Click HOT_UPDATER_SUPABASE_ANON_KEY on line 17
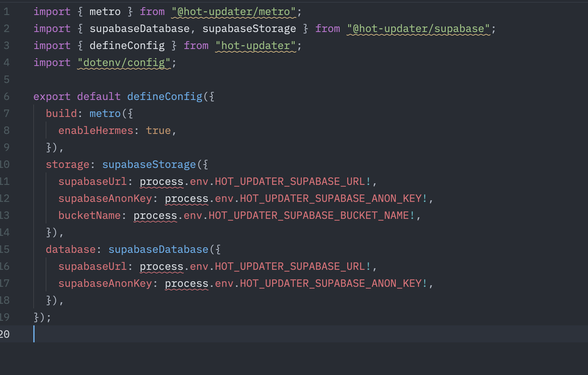Screen dimensions: 588x375 331,284
